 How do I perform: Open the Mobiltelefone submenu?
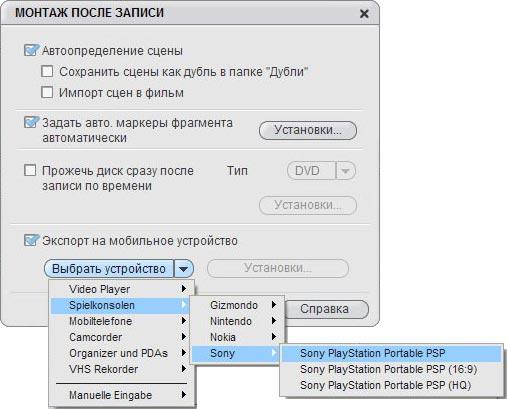(120, 321)
